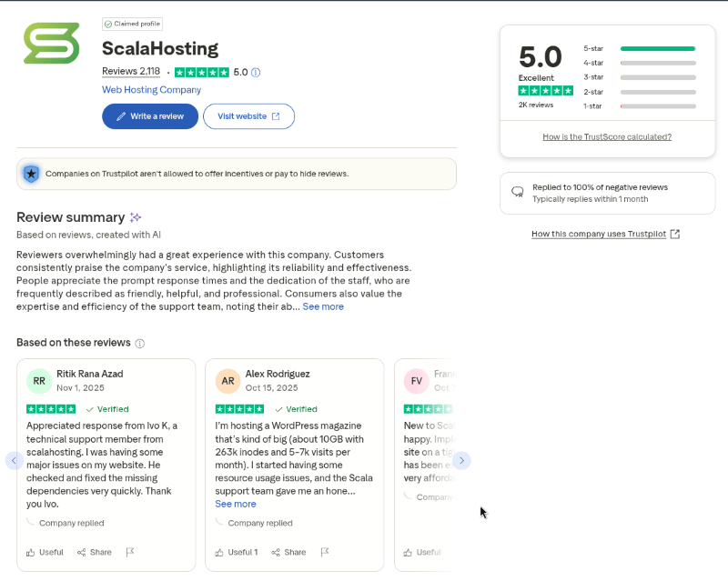Open the Web Hosting Company category
Viewport: 728px width, 581px height.
(151, 90)
